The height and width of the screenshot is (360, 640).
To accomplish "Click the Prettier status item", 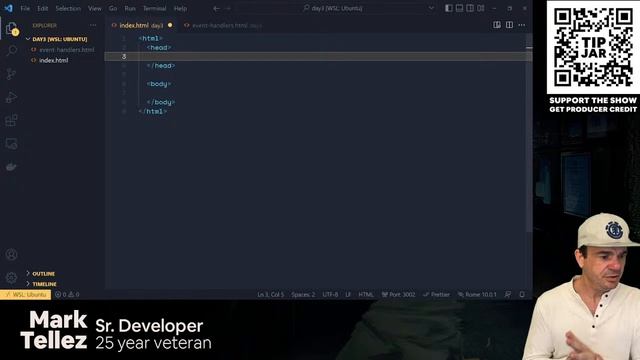I will click(x=436, y=294).
